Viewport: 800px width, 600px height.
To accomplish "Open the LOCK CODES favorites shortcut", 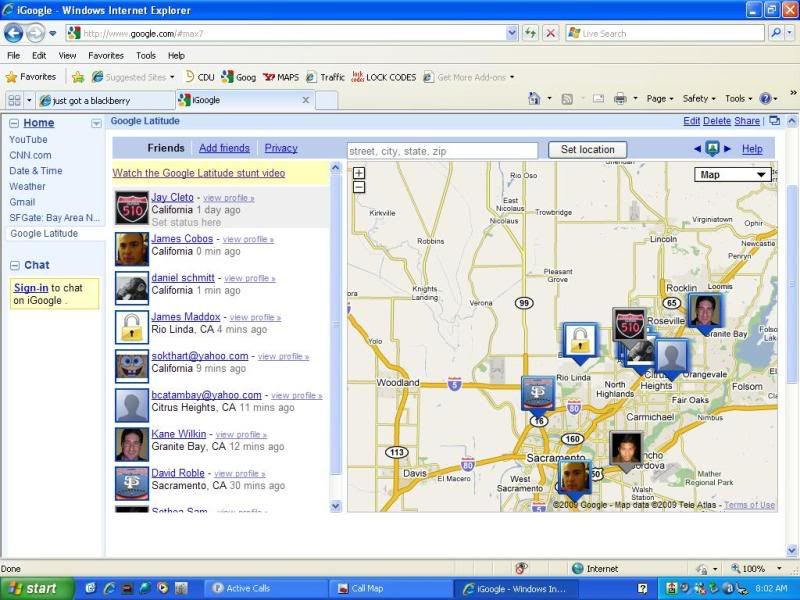I will pos(384,77).
